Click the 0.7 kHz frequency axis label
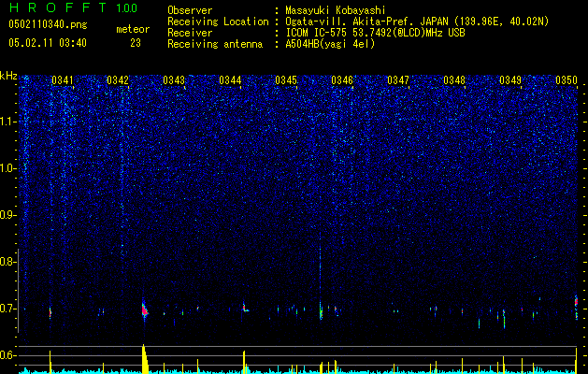 [7, 309]
